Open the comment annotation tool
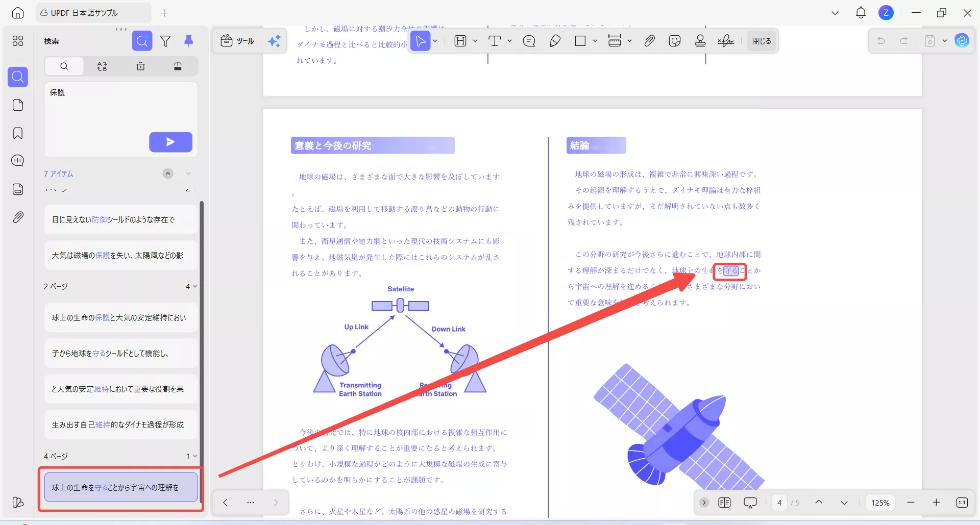The image size is (980, 525). (529, 40)
